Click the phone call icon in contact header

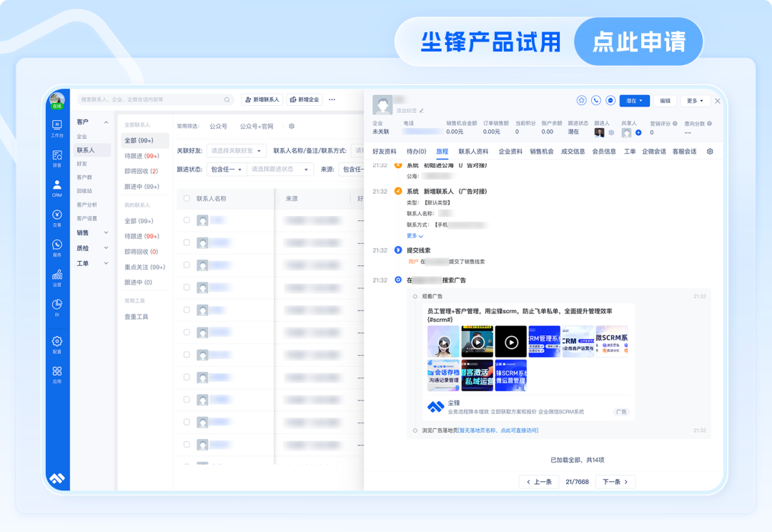coord(595,101)
